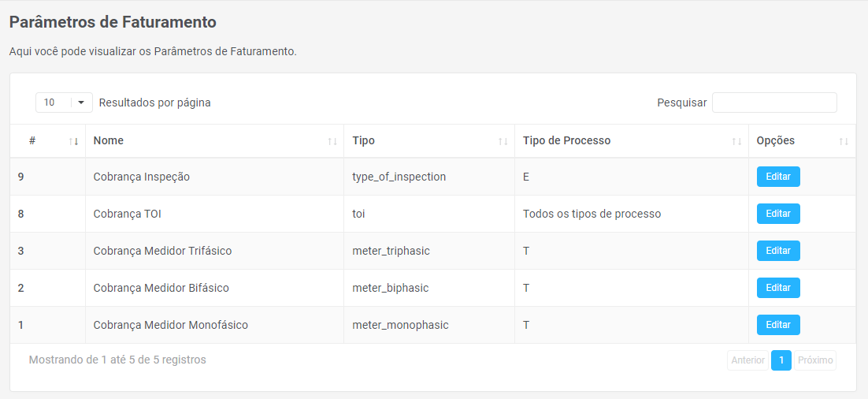Click sort arrows icon in Nome column
The height and width of the screenshot is (399, 868).
coord(332,141)
